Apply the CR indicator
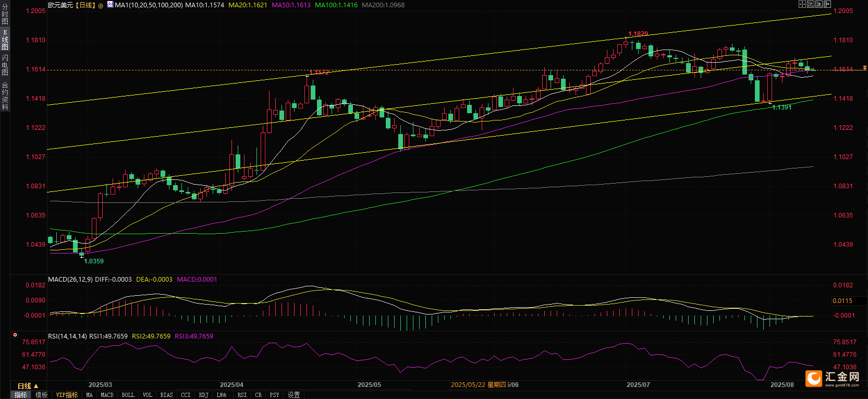 pyautogui.click(x=259, y=395)
